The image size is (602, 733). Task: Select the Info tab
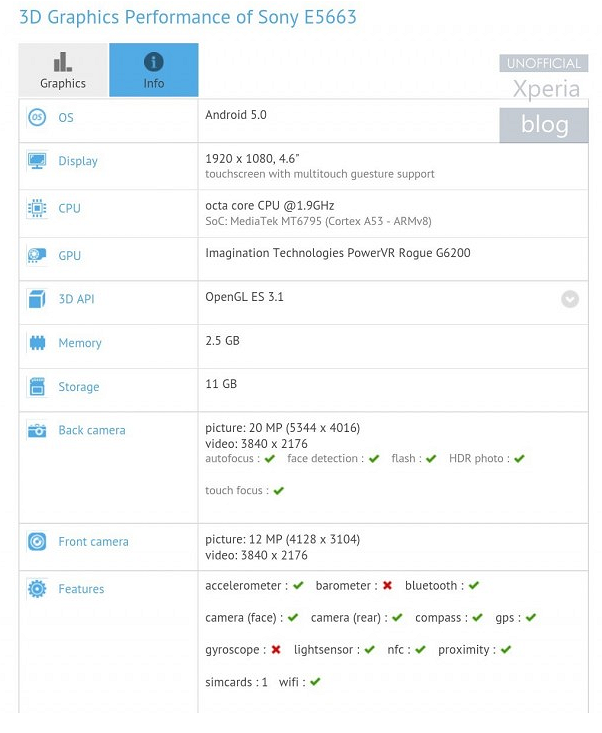coord(153,70)
